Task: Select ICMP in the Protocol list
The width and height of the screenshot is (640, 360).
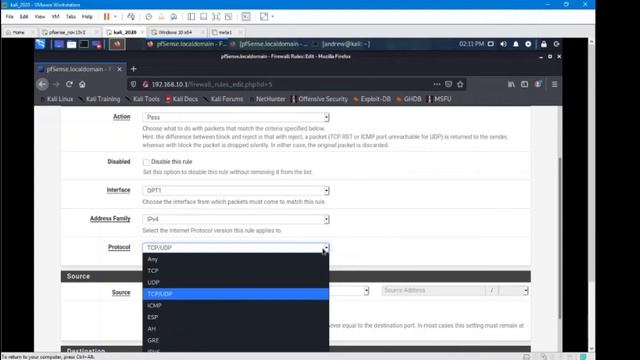Action: tap(236, 305)
